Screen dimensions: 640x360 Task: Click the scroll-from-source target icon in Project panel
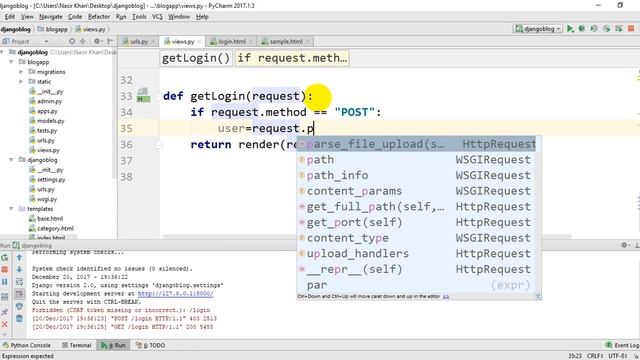[72, 41]
